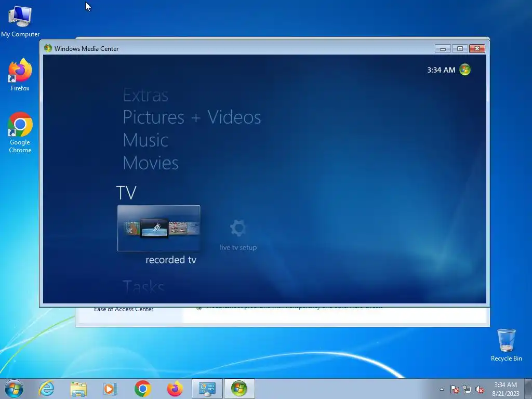The width and height of the screenshot is (532, 399).
Task: Open the Tasks category
Action: [143, 287]
